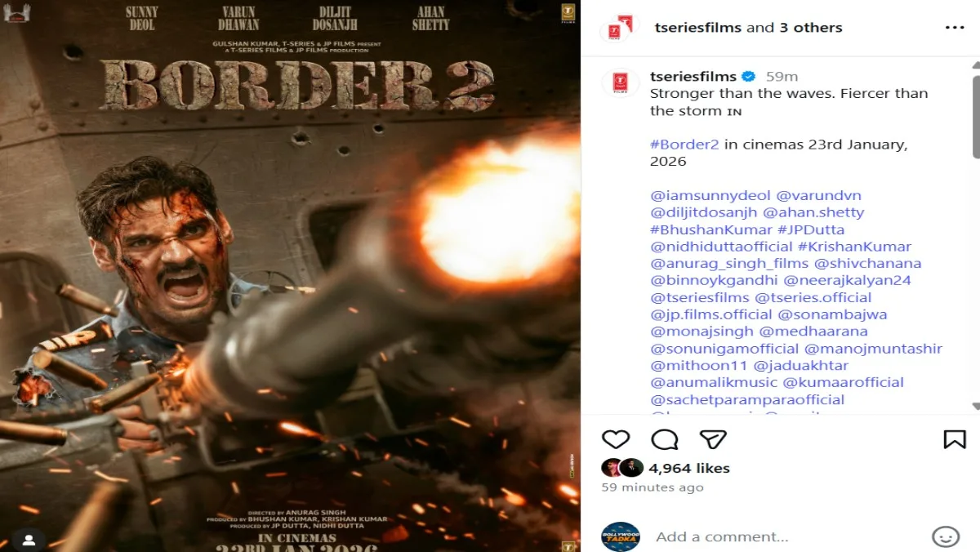Visit the @iamsunnydeol profile mention
This screenshot has width=980, height=552.
(710, 196)
